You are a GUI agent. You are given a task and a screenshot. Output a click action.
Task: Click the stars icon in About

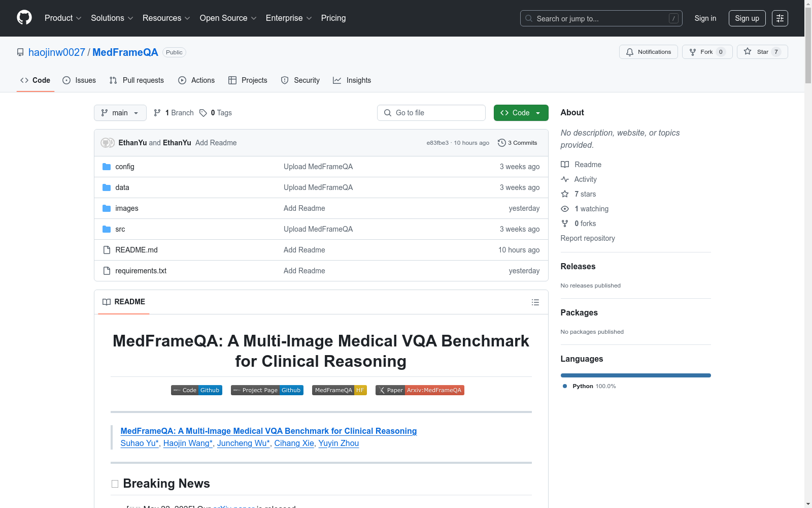pos(565,194)
